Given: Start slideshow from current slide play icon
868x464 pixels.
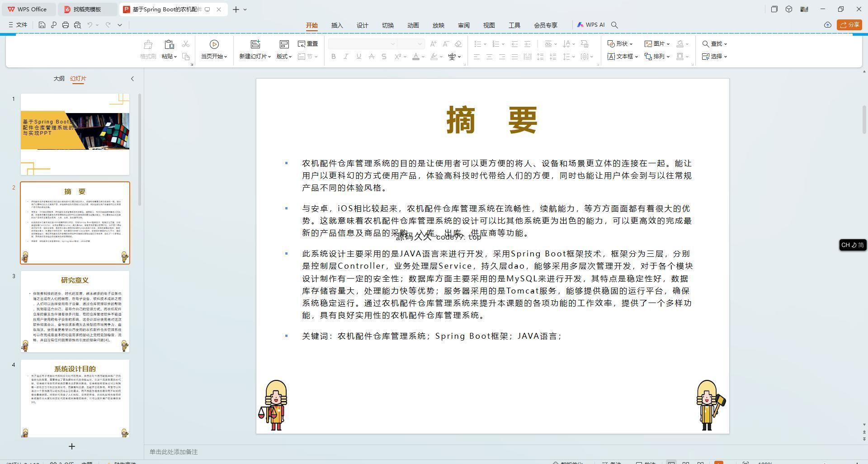Looking at the screenshot, I should (x=214, y=44).
